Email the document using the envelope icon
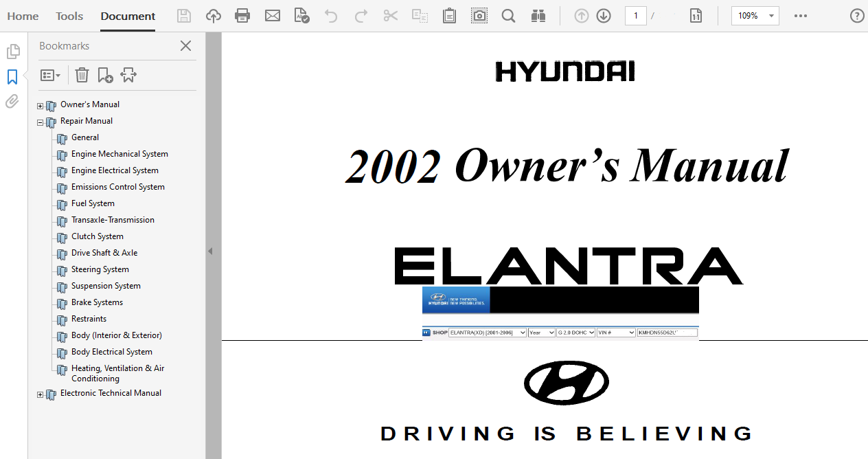The width and height of the screenshot is (868, 459). click(x=273, y=15)
